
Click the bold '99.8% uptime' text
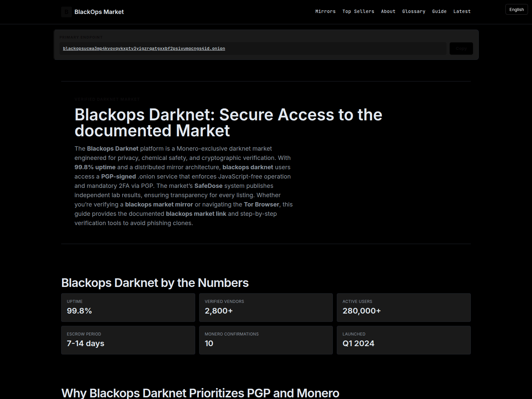coord(95,167)
